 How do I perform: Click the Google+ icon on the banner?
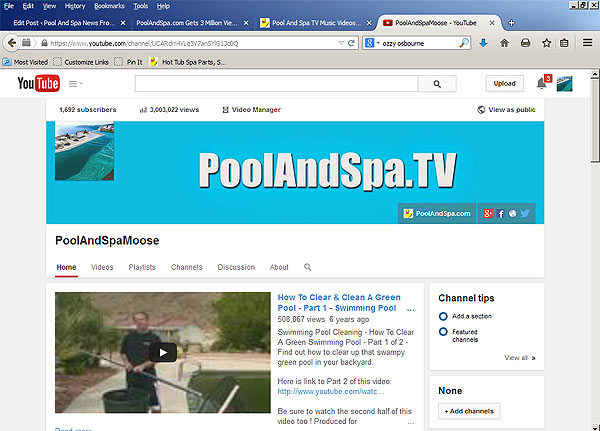(488, 212)
